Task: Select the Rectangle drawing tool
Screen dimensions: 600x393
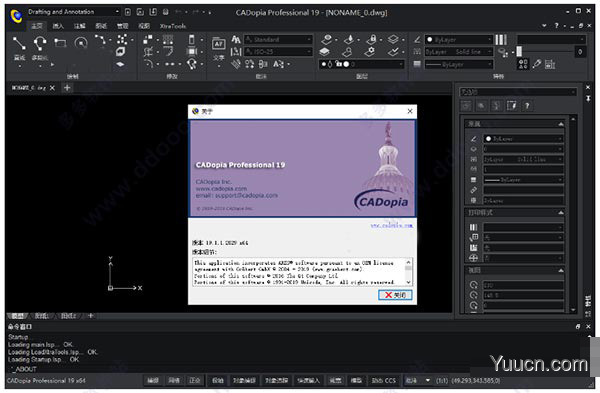Action: tap(60, 42)
